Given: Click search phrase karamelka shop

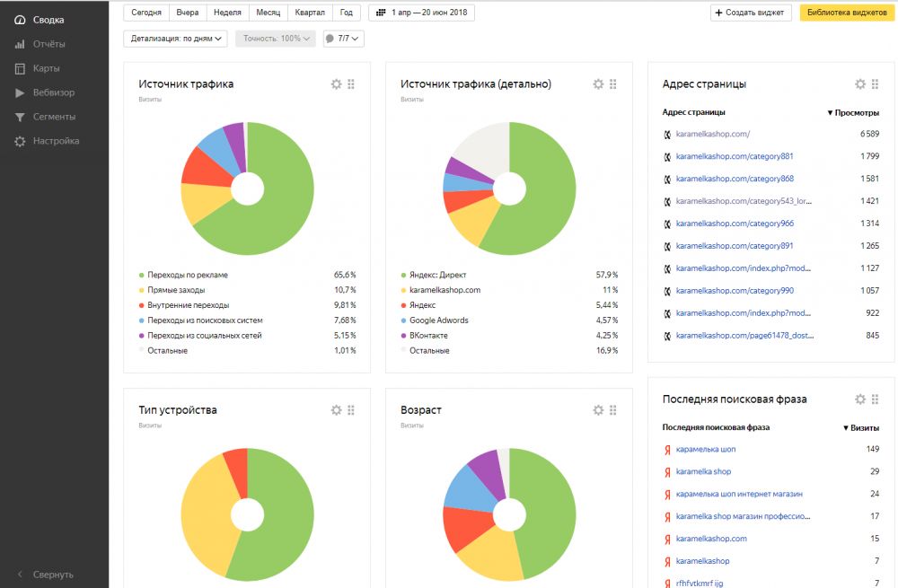Looking at the screenshot, I should coord(703,471).
